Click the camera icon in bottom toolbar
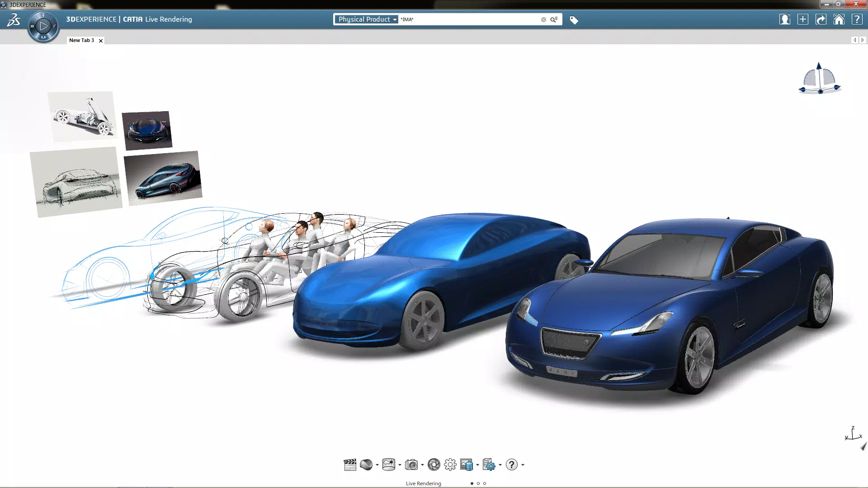Viewport: 868px width, 488px height. [411, 465]
